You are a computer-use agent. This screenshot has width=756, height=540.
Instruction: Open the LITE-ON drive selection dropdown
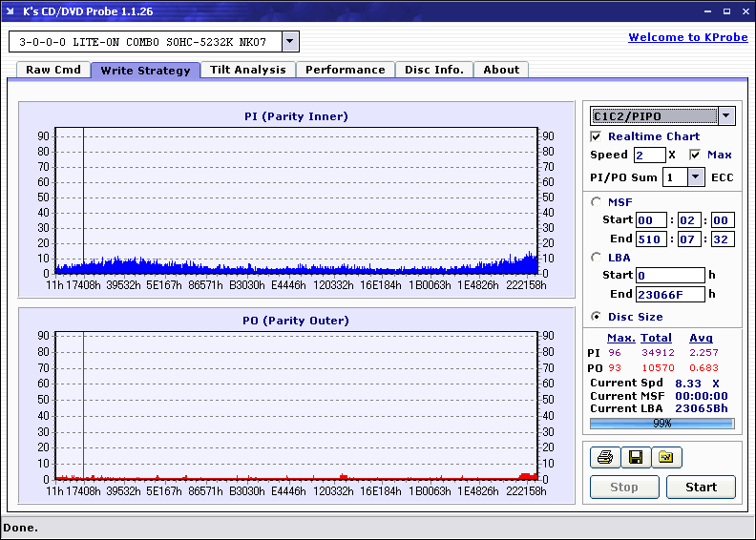(x=291, y=42)
